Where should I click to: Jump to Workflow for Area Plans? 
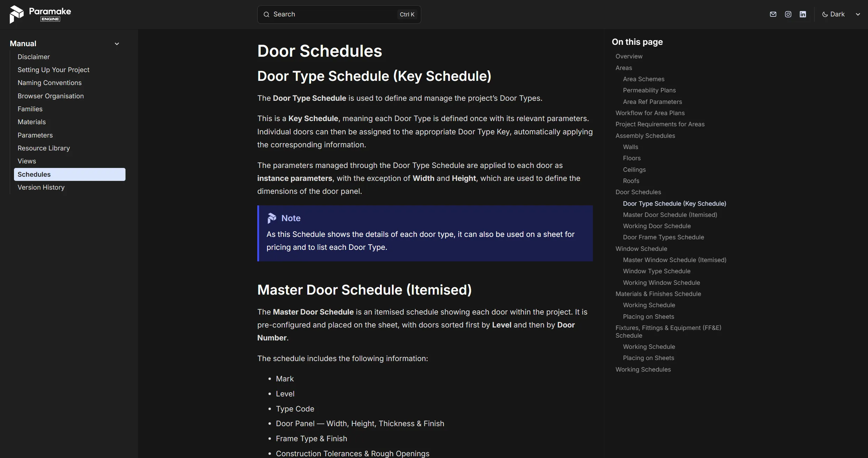coord(650,113)
